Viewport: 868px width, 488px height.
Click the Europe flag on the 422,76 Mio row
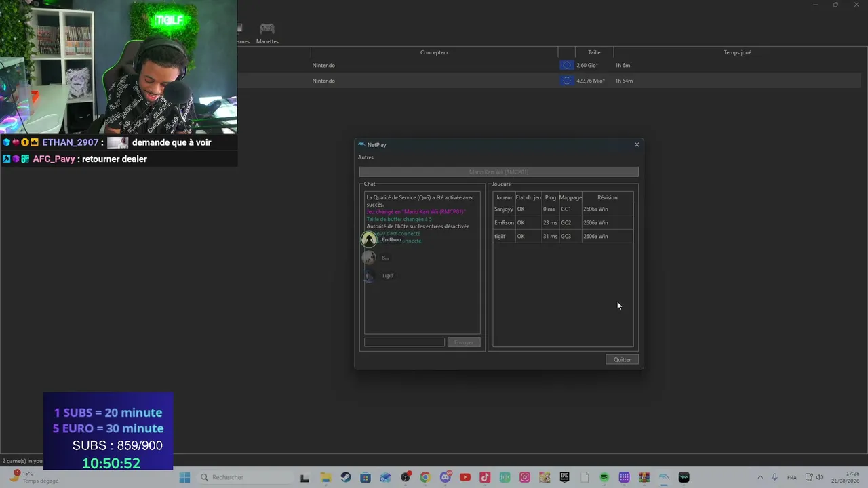(567, 81)
